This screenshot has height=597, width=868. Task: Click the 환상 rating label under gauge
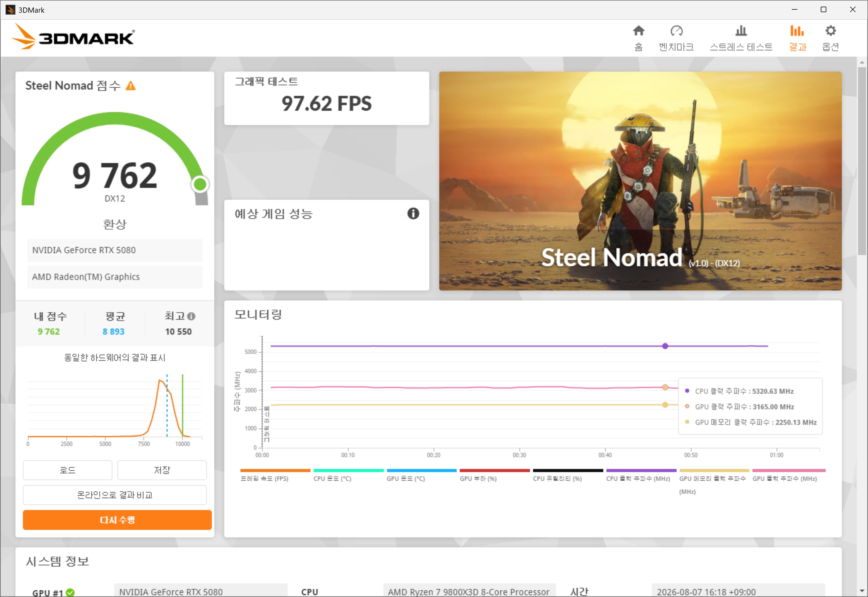click(115, 224)
